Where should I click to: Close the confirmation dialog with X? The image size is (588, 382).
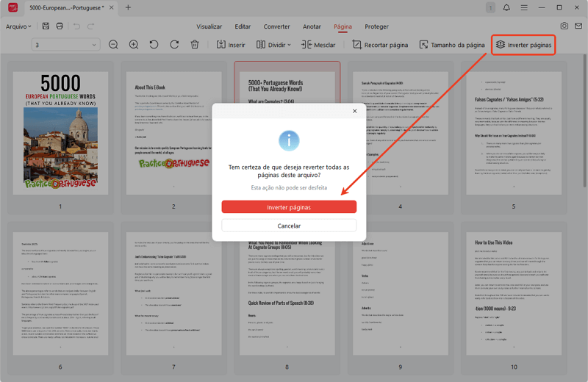[354, 111]
